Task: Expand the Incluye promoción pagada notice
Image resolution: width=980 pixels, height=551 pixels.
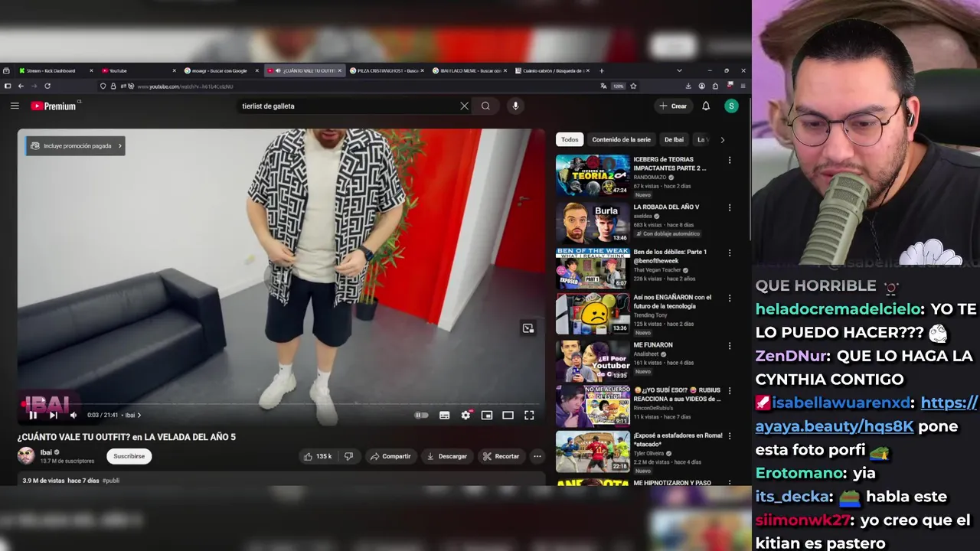Action: click(75, 145)
